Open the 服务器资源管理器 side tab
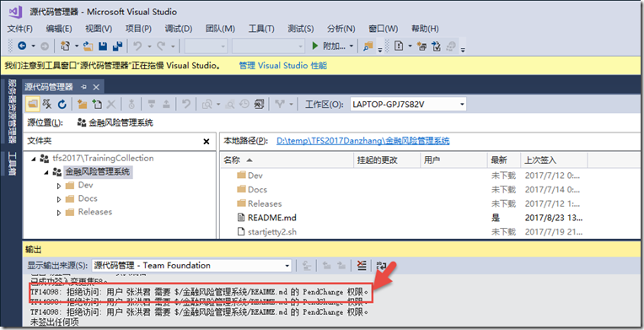Image resolution: width=644 pixels, height=330 pixels. pyautogui.click(x=12, y=111)
